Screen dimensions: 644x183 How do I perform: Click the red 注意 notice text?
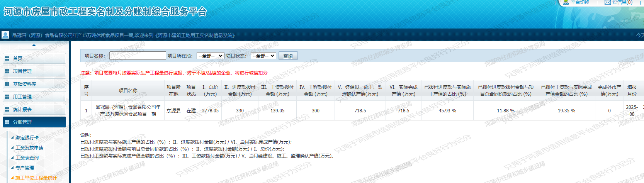click(174, 73)
